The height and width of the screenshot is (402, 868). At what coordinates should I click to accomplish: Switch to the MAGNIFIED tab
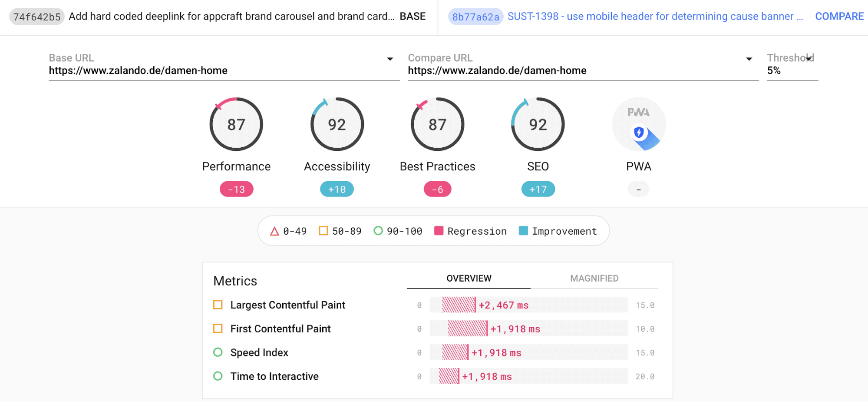[594, 278]
